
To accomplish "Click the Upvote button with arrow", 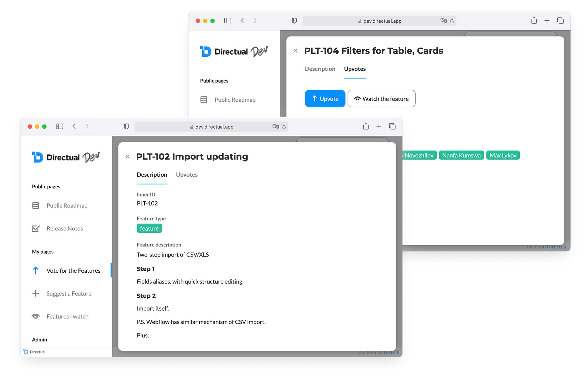I will [x=325, y=99].
